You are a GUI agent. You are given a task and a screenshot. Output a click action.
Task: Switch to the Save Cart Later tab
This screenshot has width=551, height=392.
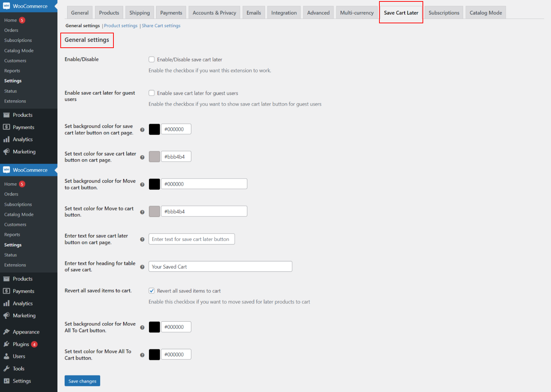click(x=401, y=12)
